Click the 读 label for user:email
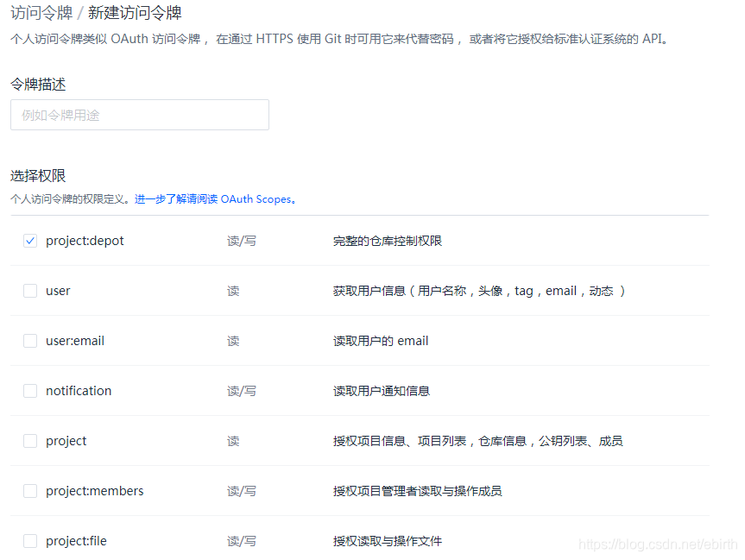745x560 pixels. [232, 341]
